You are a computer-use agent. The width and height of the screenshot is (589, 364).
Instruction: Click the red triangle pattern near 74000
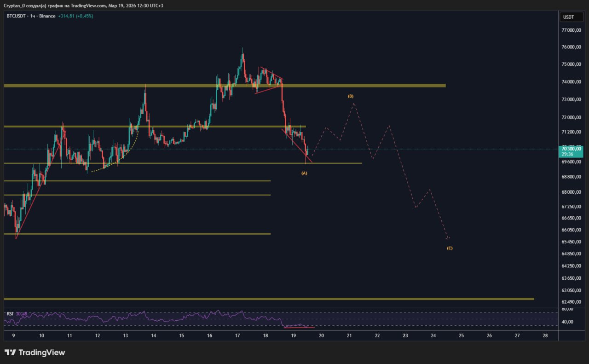click(269, 79)
